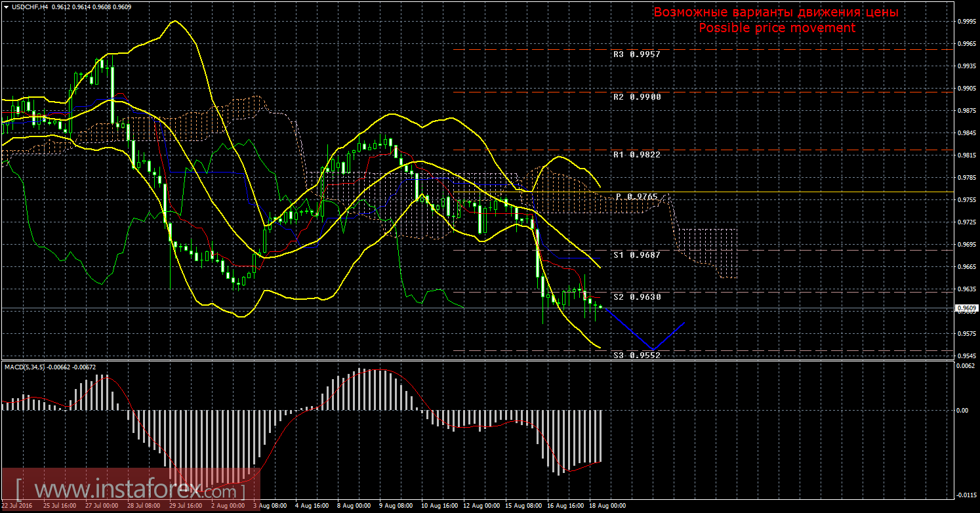Select the R1 0.9822 resistance label
The width and height of the screenshot is (980, 513).
coord(636,155)
